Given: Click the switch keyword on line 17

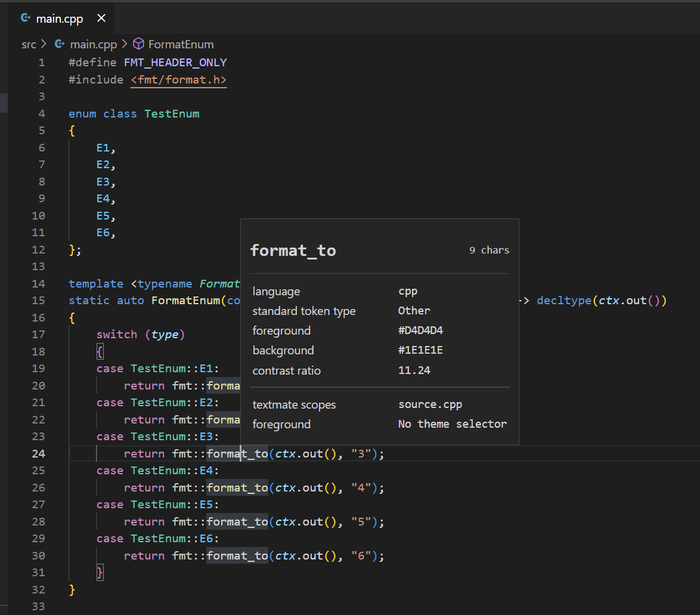Looking at the screenshot, I should [117, 335].
